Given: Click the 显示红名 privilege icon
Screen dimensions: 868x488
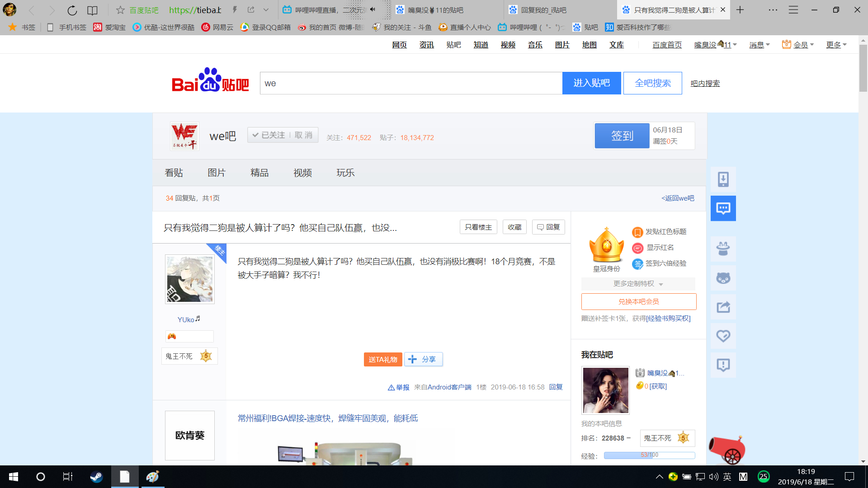Looking at the screenshot, I should pos(637,248).
